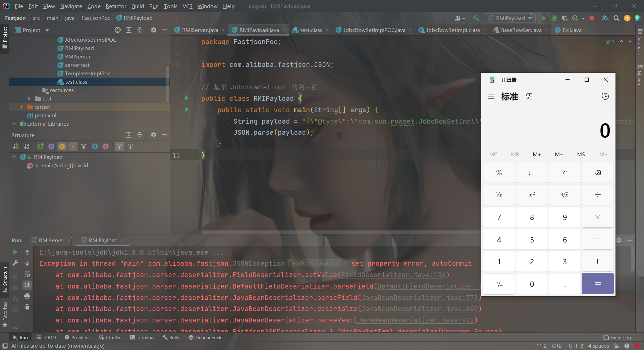644x350 pixels.
Task: Click the locate-in-project target icon
Action: pyautogui.click(x=118, y=30)
